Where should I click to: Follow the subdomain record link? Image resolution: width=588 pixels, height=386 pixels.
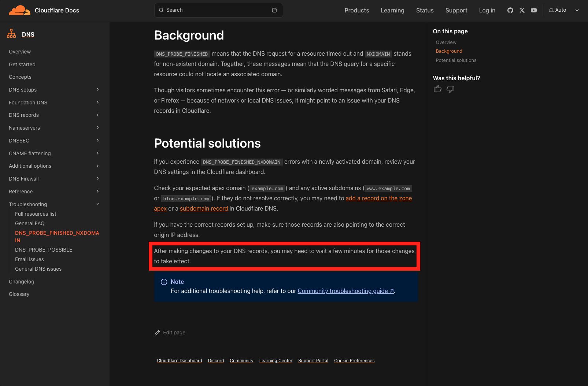204,208
